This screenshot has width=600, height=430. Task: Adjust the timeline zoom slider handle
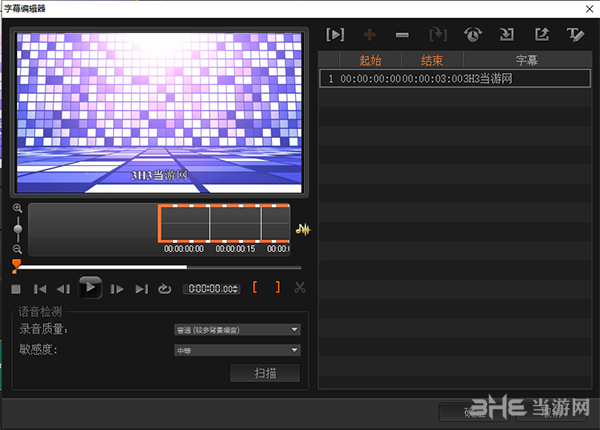pos(18,229)
